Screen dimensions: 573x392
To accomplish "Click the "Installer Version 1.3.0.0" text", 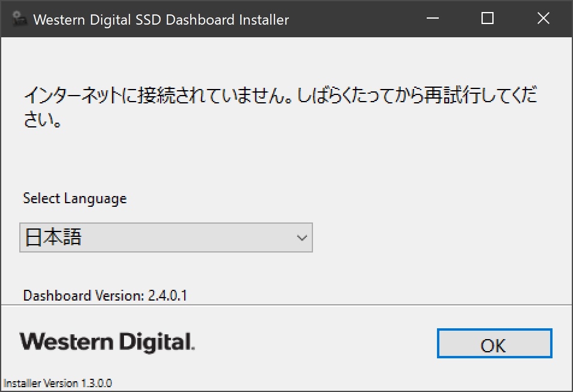I will coord(58,383).
